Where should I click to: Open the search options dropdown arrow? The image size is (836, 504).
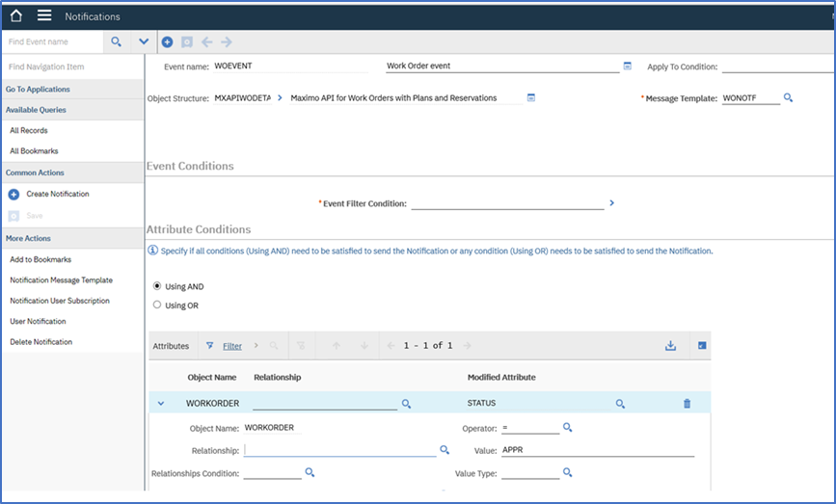coord(144,41)
